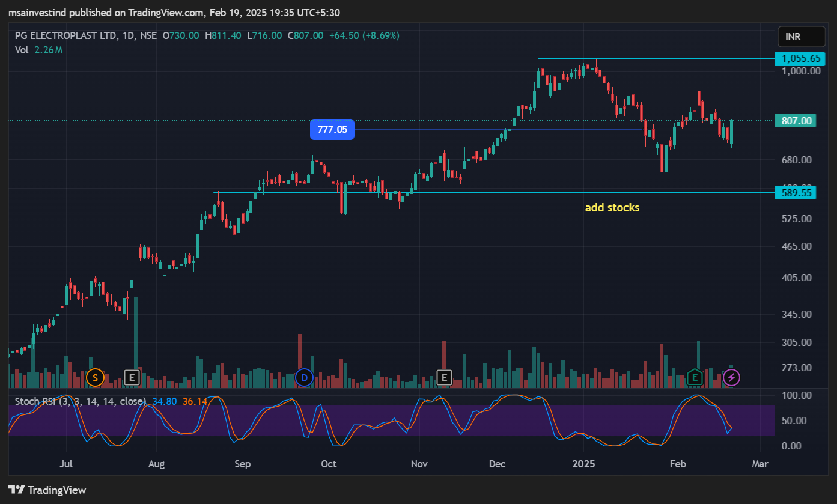Click the orange S split event icon
This screenshot has height=504, width=837.
[x=94, y=378]
